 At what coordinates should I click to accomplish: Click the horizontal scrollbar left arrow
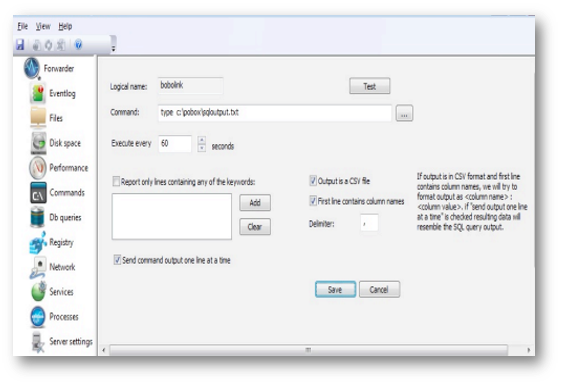point(104,350)
